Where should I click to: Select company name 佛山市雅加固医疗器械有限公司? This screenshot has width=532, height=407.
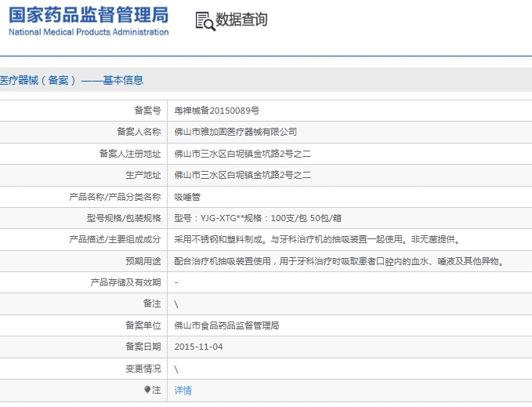[236, 132]
